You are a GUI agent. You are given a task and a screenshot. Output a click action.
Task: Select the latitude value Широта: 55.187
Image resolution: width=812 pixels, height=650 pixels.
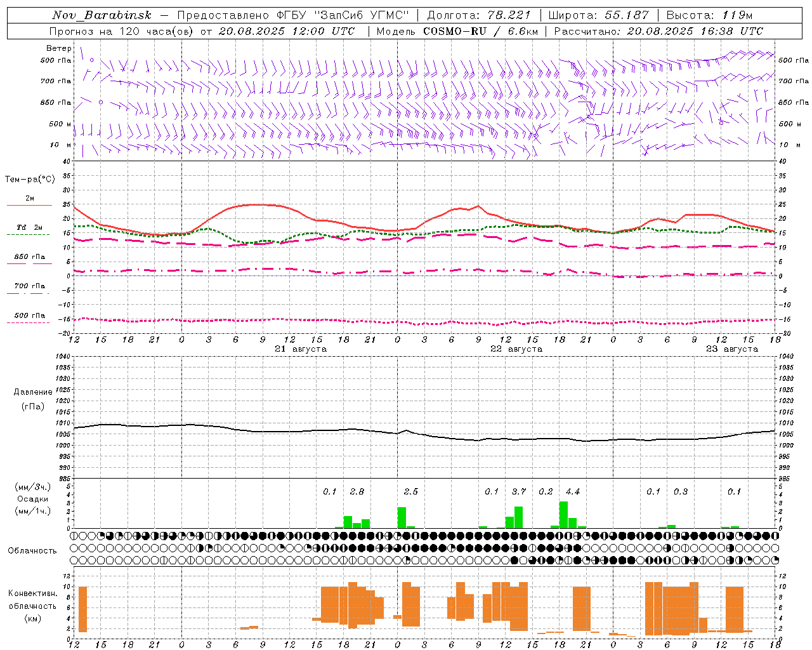click(598, 15)
